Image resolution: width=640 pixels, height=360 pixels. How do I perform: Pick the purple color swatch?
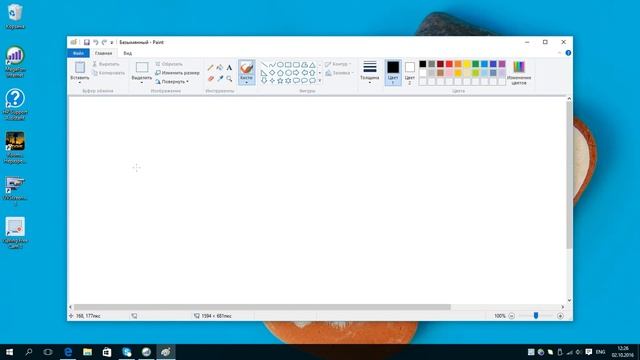[x=502, y=64]
